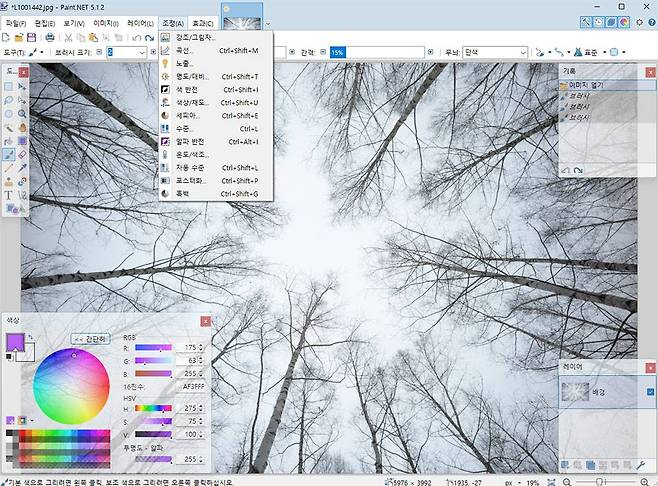Open the 무늬 fill style dropdown
The image size is (658, 486).
(495, 52)
